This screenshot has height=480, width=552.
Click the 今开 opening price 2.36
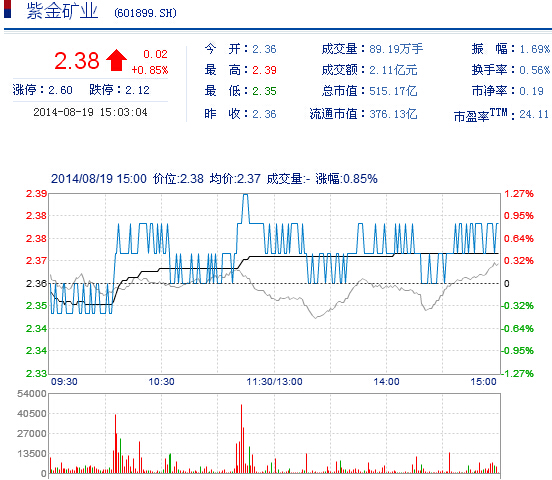coord(264,49)
